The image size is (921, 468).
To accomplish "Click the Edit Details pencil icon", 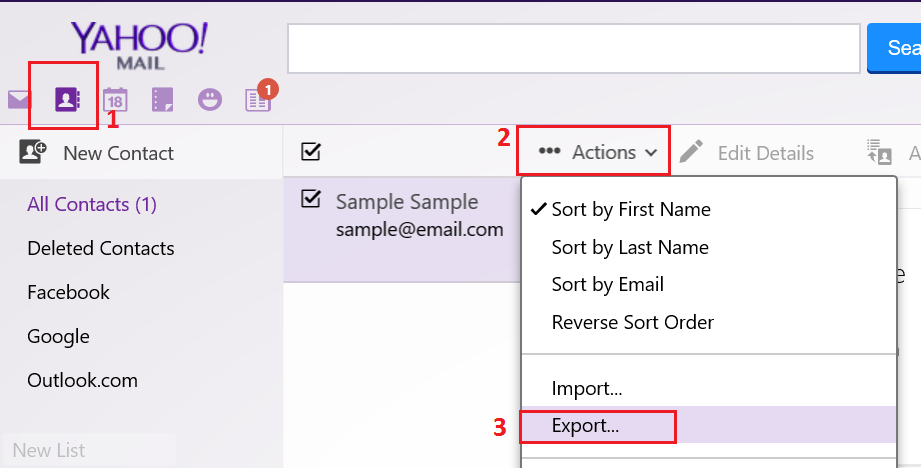I will coord(691,151).
